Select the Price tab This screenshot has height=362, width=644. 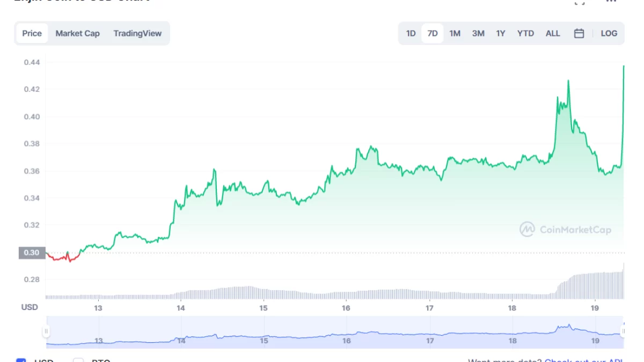point(32,33)
